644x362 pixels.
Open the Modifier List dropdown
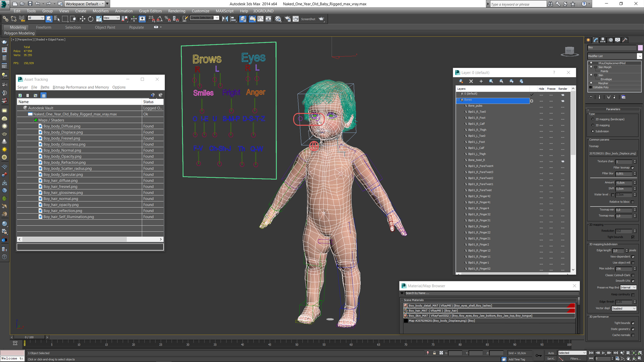point(639,56)
